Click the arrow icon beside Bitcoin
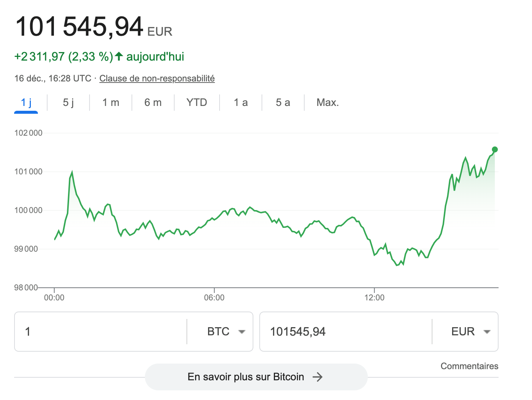This screenshot has height=400, width=532. click(318, 377)
